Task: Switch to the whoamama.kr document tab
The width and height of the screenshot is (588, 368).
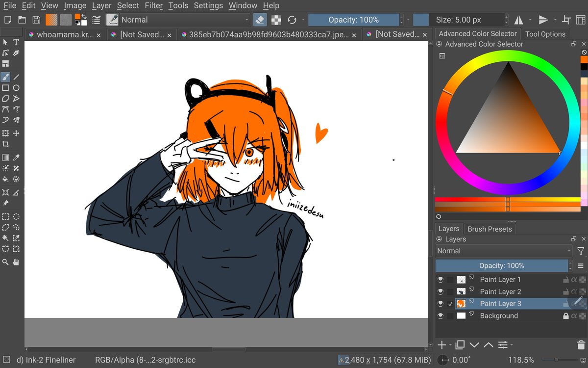Action: tap(65, 34)
